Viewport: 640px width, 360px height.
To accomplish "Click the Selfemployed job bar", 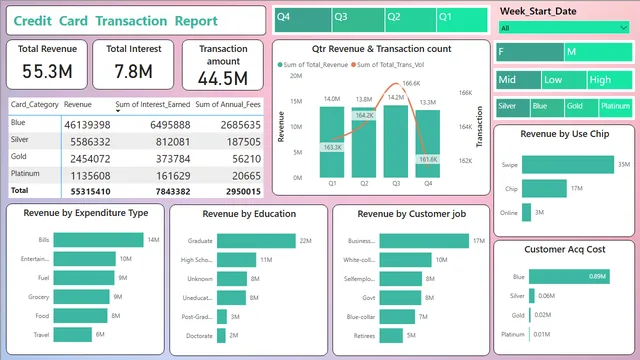I will 401,279.
